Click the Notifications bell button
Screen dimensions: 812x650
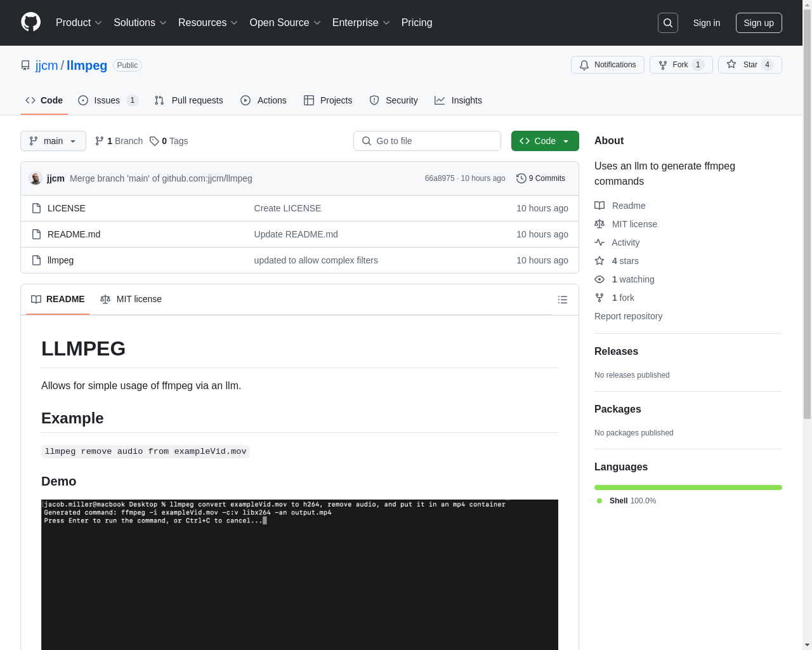pos(608,65)
